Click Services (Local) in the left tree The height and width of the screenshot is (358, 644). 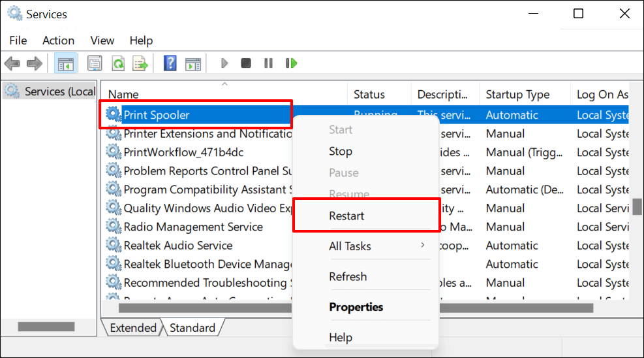pos(59,91)
